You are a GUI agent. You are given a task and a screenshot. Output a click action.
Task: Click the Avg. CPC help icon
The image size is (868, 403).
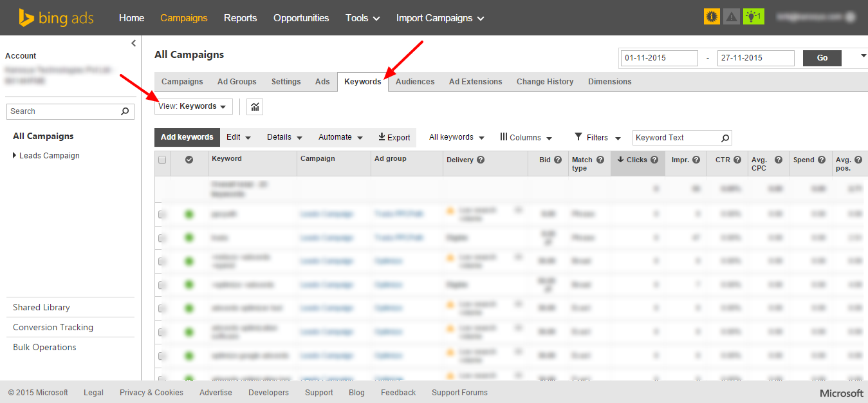coord(779,160)
